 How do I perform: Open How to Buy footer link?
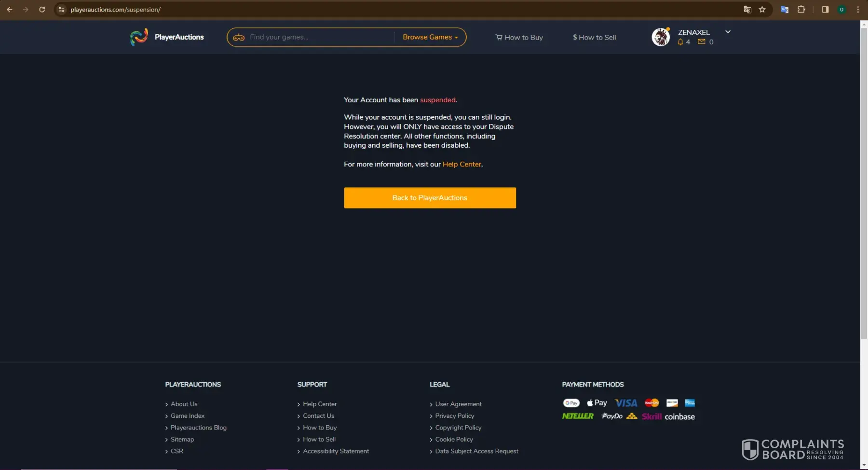point(320,428)
